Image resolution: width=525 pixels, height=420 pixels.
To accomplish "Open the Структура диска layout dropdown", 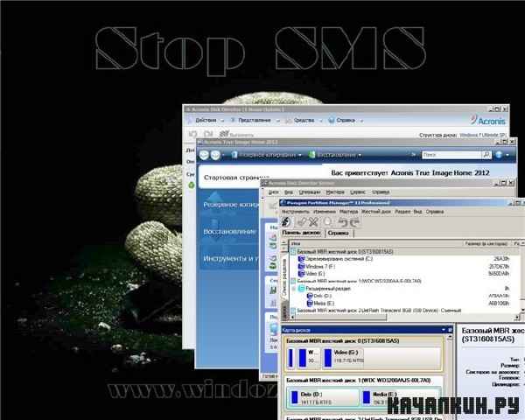I will (x=482, y=135).
